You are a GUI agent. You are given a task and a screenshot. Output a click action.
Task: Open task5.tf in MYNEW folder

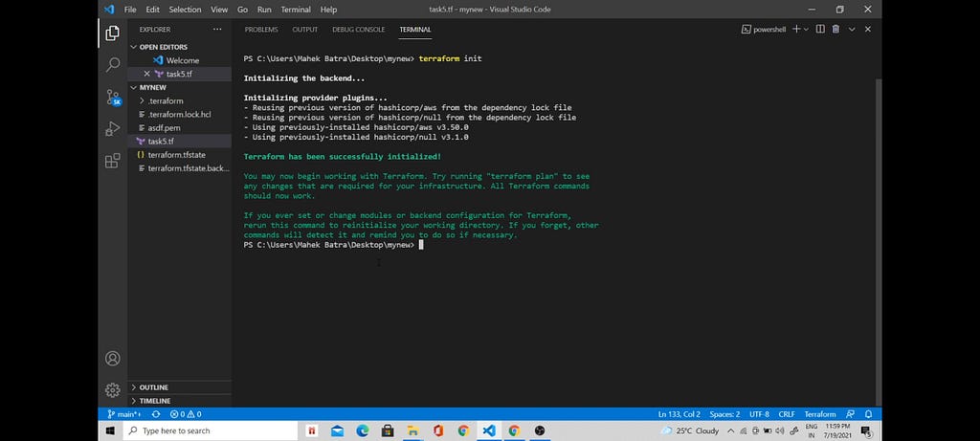click(x=179, y=142)
